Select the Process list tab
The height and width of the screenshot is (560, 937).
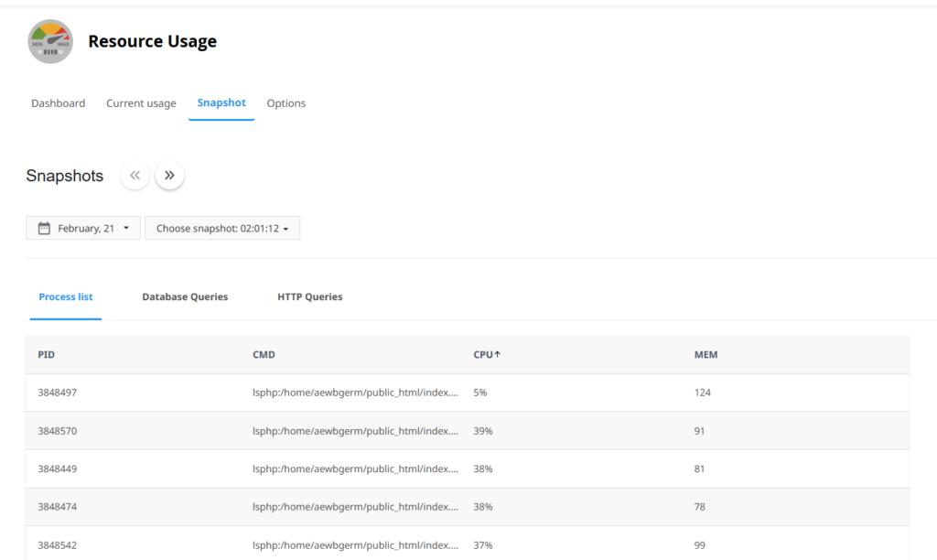pos(66,297)
